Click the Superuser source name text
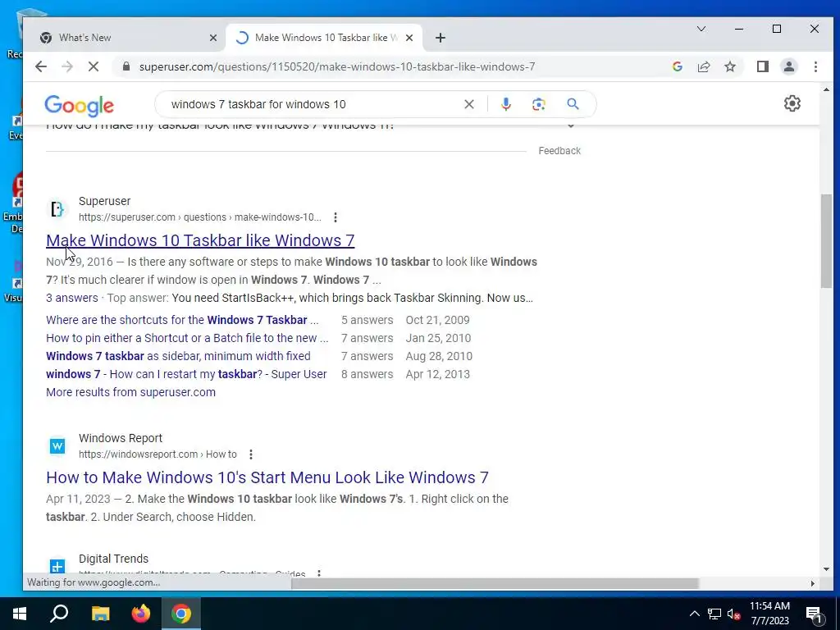 click(104, 201)
